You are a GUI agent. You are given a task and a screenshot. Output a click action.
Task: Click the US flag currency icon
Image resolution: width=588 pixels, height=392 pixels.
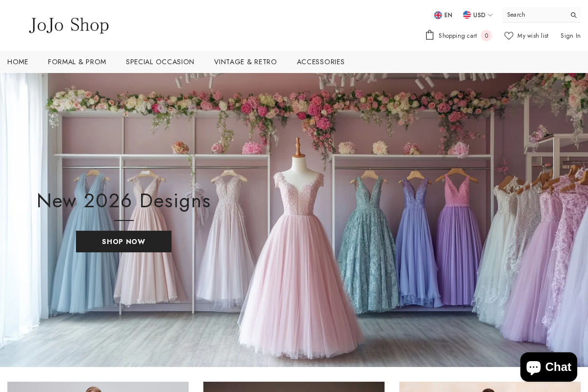(x=467, y=15)
